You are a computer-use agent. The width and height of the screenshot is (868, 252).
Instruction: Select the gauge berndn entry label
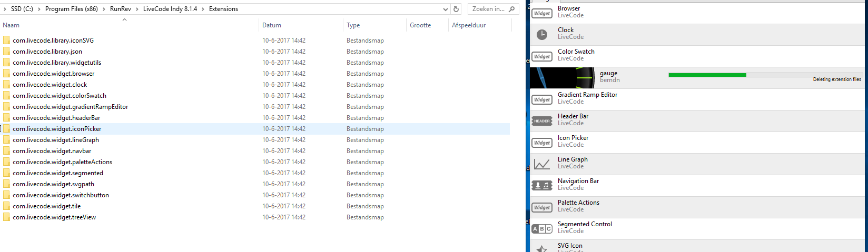(610, 76)
